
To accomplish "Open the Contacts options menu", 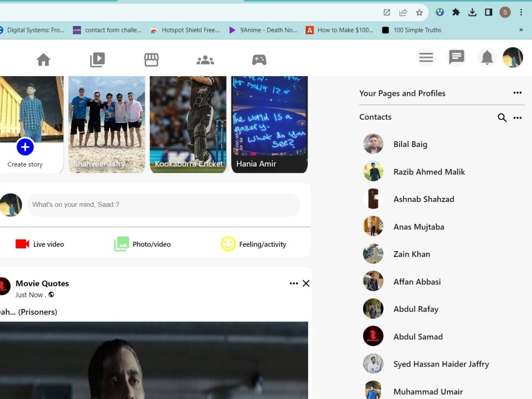I will click(517, 118).
